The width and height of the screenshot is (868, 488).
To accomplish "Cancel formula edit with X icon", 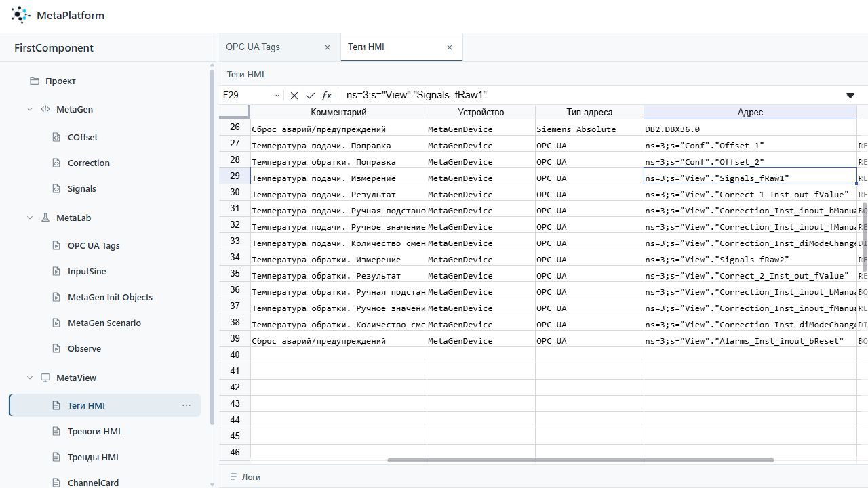I will point(294,96).
